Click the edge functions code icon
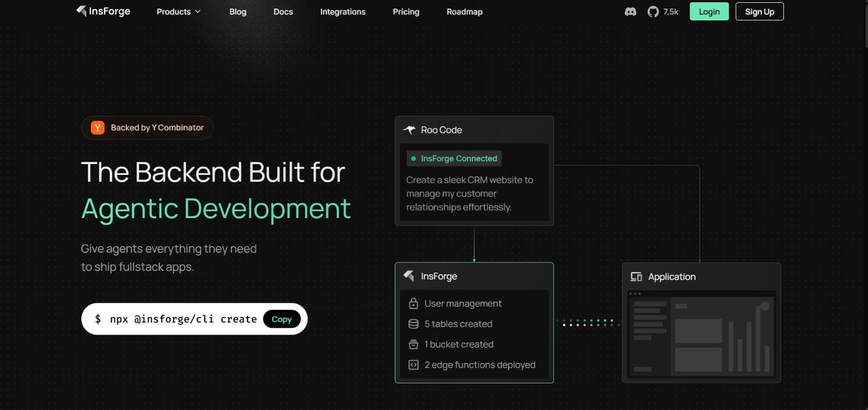The height and width of the screenshot is (410, 868). tap(414, 365)
